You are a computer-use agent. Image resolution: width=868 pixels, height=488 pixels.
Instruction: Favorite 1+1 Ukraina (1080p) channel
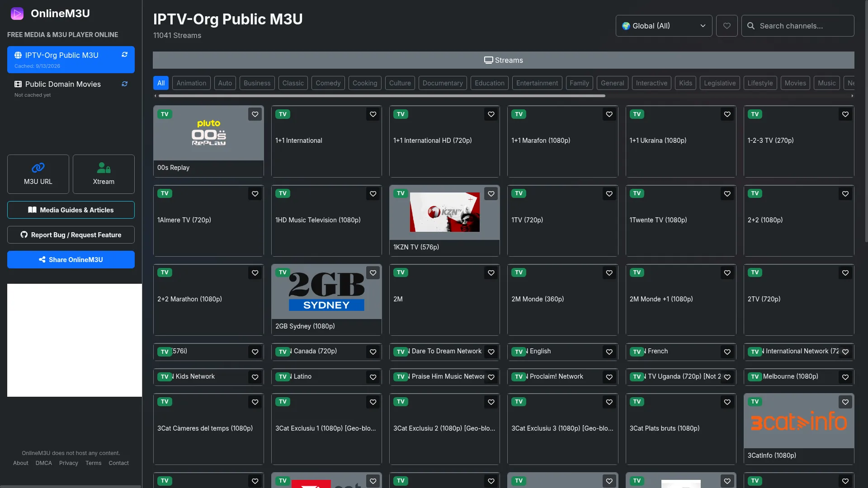pyautogui.click(x=727, y=114)
